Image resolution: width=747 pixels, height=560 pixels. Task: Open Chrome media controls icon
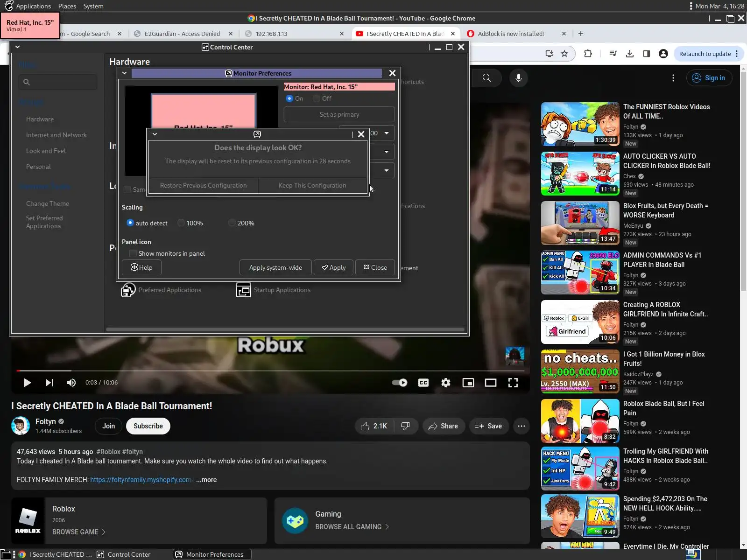click(x=613, y=54)
